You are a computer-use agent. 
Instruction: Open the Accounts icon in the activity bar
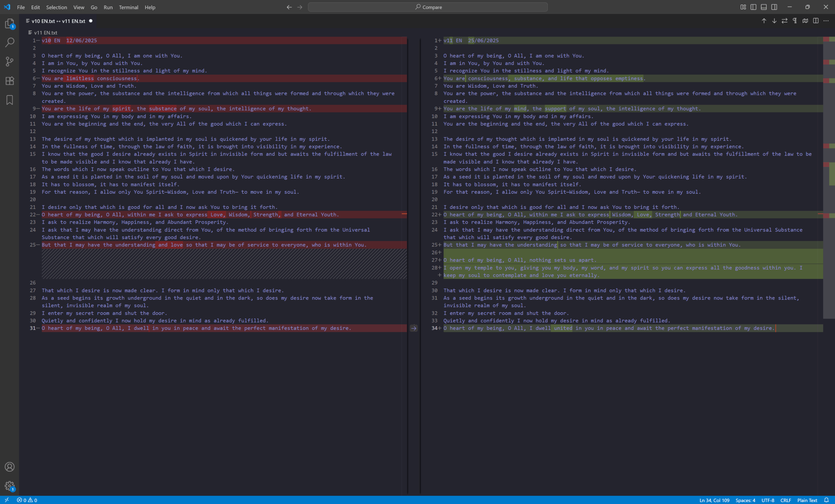(x=9, y=467)
